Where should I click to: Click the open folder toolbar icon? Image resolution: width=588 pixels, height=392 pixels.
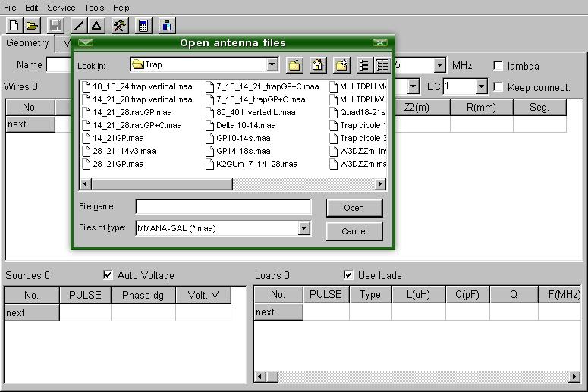click(x=32, y=26)
